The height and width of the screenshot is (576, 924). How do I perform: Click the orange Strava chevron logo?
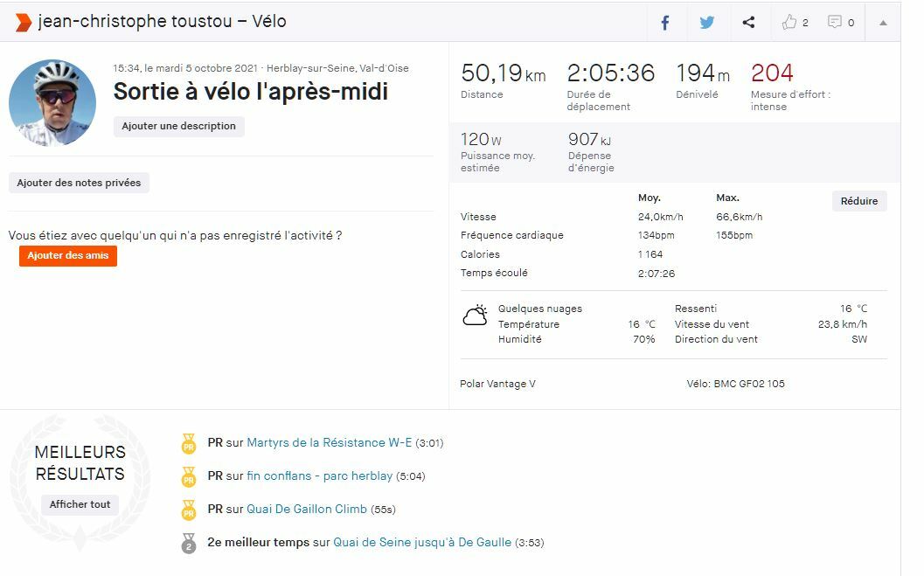pos(23,22)
